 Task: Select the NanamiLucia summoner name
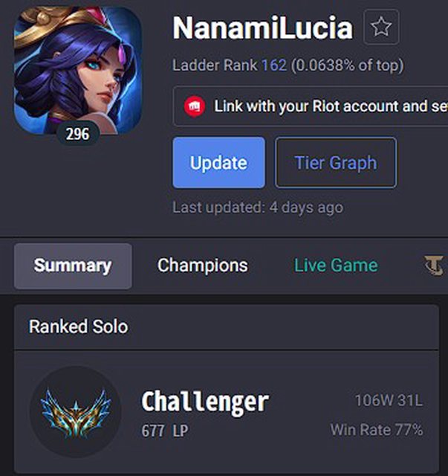pos(263,28)
